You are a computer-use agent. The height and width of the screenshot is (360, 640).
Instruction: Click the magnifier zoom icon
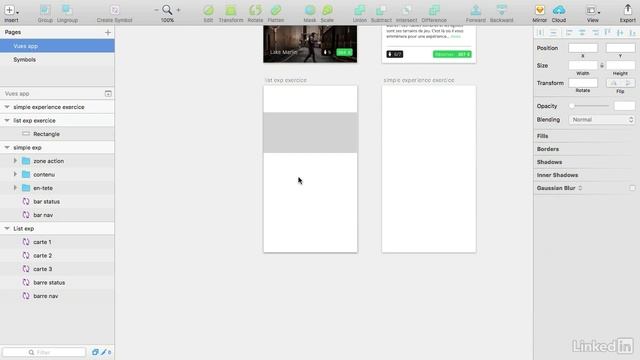coord(167,10)
